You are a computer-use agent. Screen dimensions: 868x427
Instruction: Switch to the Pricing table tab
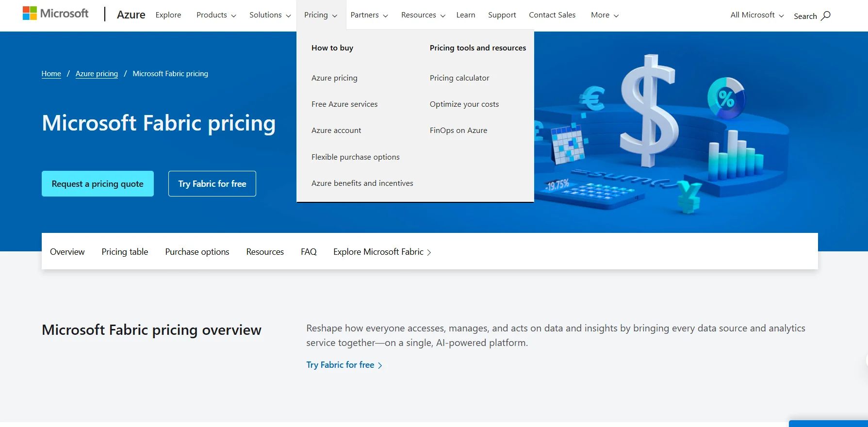125,252
